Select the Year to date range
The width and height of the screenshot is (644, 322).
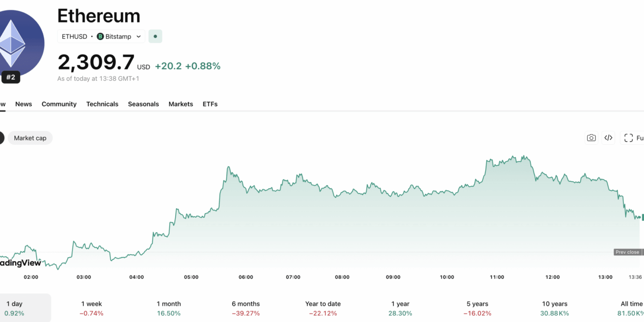click(x=323, y=308)
